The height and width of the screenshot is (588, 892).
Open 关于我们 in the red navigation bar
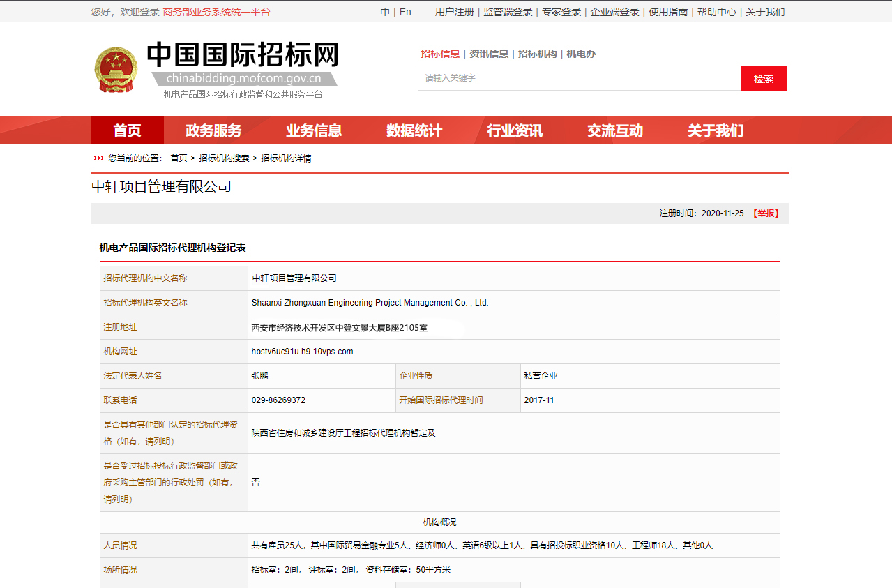pyautogui.click(x=716, y=131)
